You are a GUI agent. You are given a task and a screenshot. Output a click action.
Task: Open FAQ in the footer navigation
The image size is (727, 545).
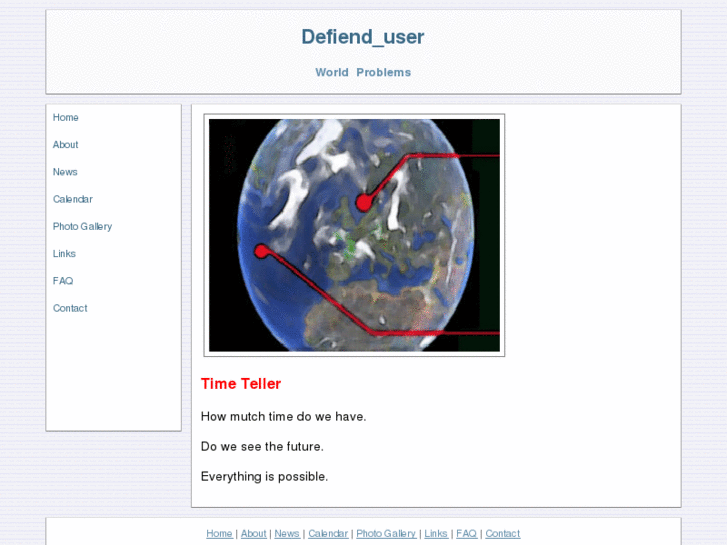click(x=466, y=533)
